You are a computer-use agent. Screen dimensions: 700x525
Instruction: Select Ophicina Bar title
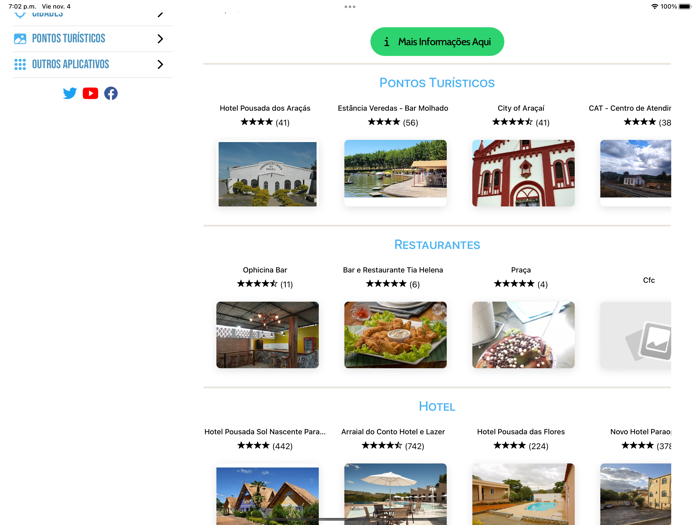point(265,270)
